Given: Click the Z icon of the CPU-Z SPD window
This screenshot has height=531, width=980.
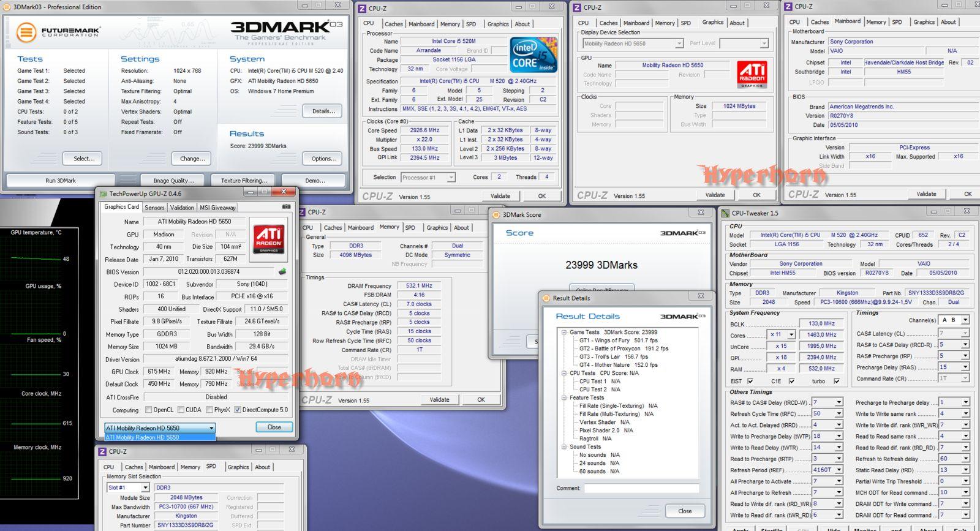Looking at the screenshot, I should coord(102,451).
